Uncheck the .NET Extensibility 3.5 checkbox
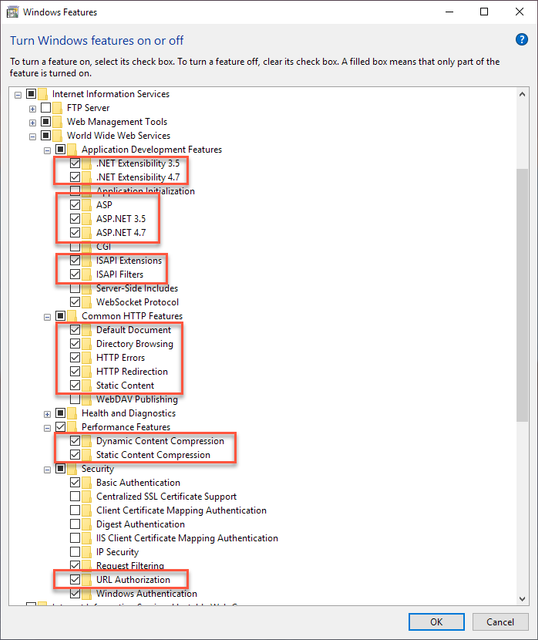The height and width of the screenshot is (640, 538). 75,163
